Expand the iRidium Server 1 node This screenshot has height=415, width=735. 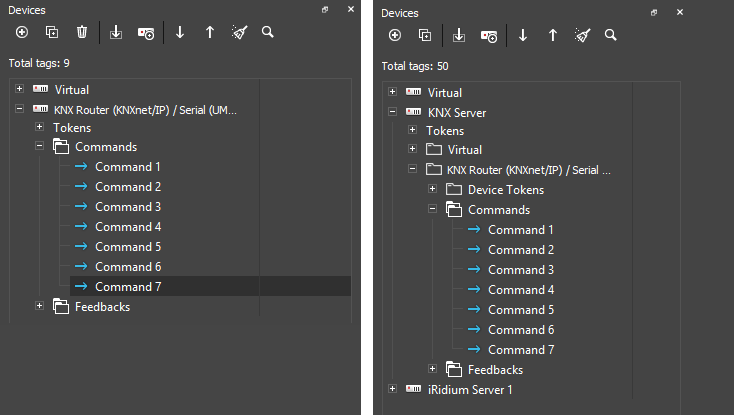393,389
